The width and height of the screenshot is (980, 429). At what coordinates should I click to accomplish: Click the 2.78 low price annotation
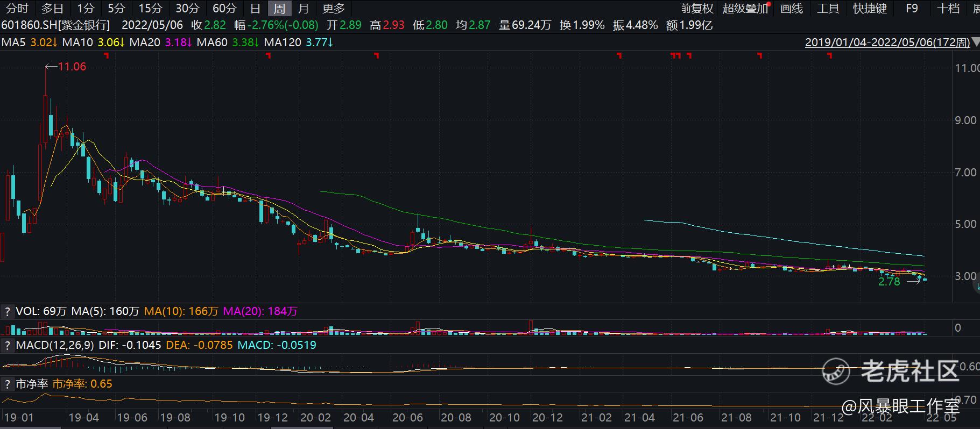pos(889,282)
